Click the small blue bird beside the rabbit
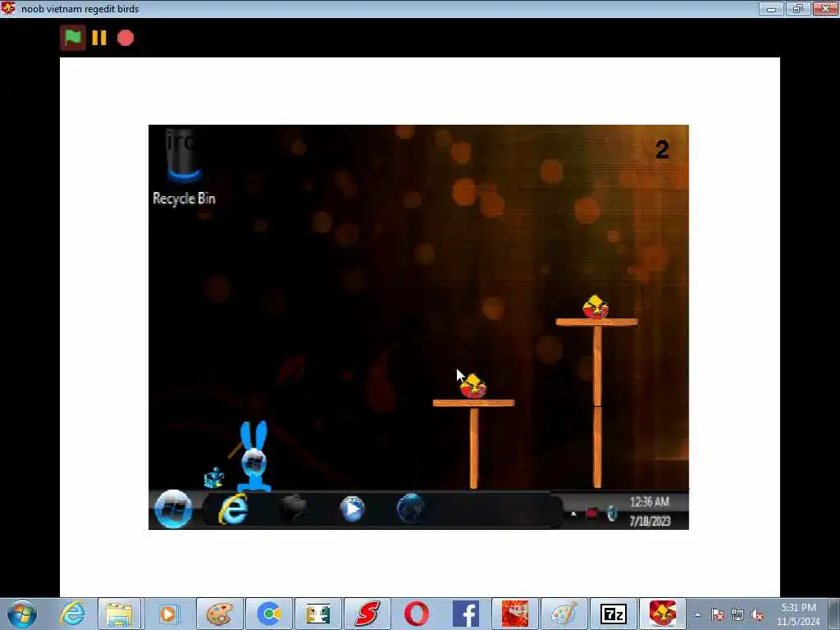Viewport: 840px width, 630px height. [214, 478]
